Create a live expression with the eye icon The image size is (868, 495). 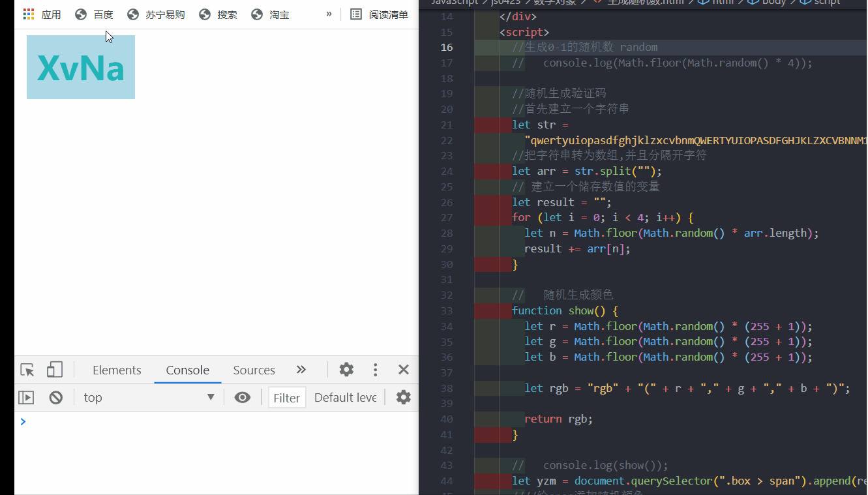click(x=243, y=397)
